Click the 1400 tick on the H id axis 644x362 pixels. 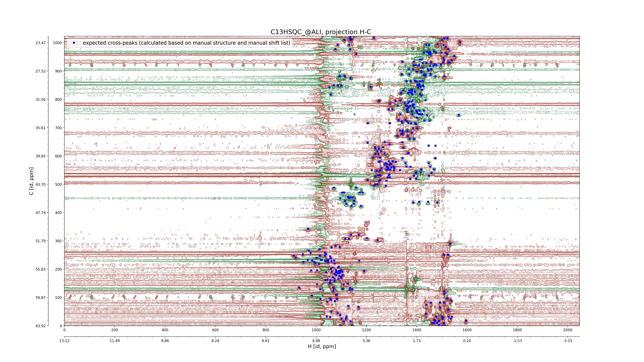(x=417, y=330)
